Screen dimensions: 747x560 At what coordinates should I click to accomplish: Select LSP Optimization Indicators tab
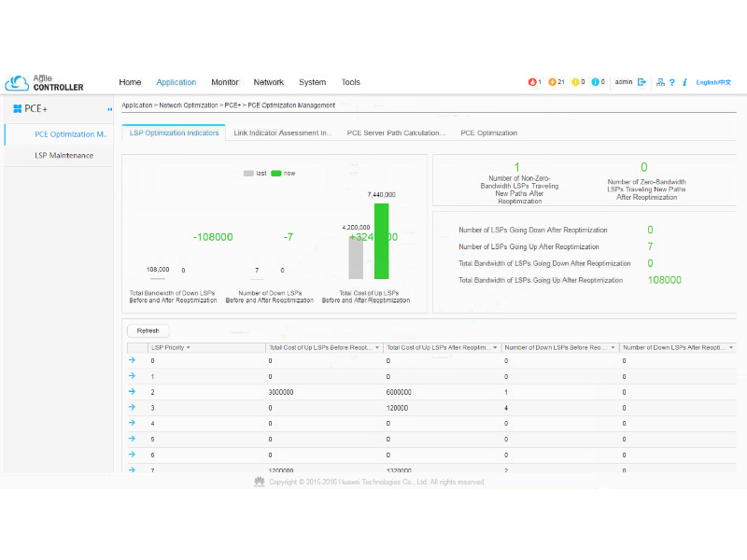tap(174, 133)
